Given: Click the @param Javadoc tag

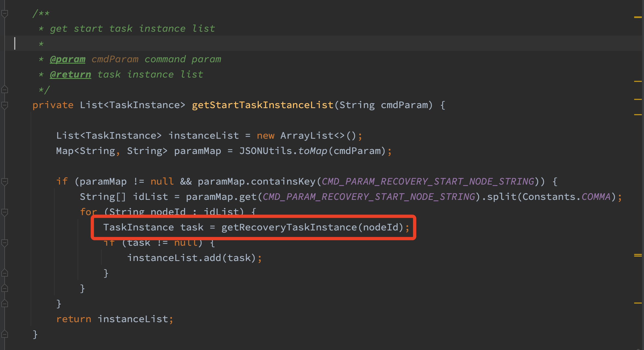Looking at the screenshot, I should coord(68,59).
